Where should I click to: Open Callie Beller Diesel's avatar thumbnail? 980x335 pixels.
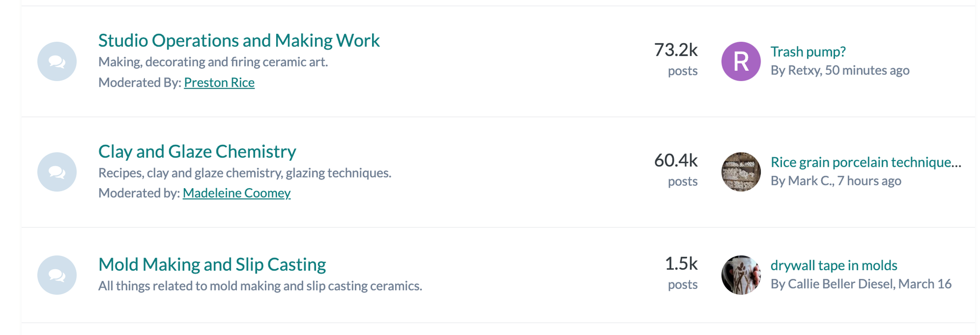pos(741,275)
